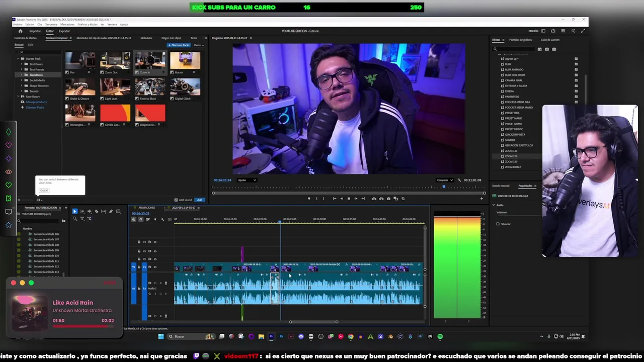
Task: Click the Add button in Premiere Composer
Action: point(200,200)
